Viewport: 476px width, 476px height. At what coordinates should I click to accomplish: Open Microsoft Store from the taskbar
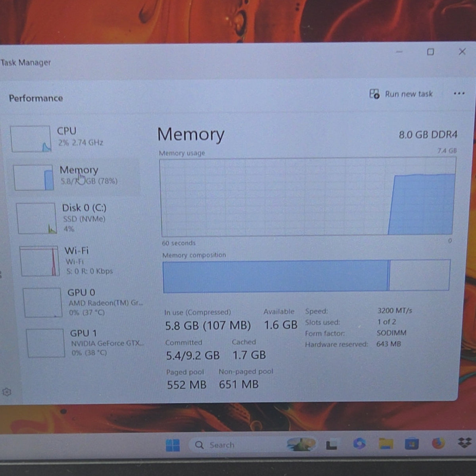pos(412,443)
